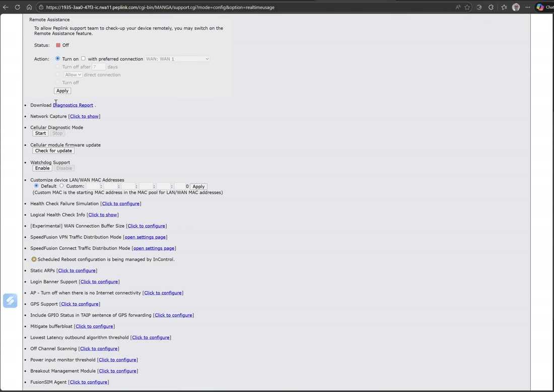
Task: Open the Allow direct connection dropdown
Action: click(x=73, y=75)
